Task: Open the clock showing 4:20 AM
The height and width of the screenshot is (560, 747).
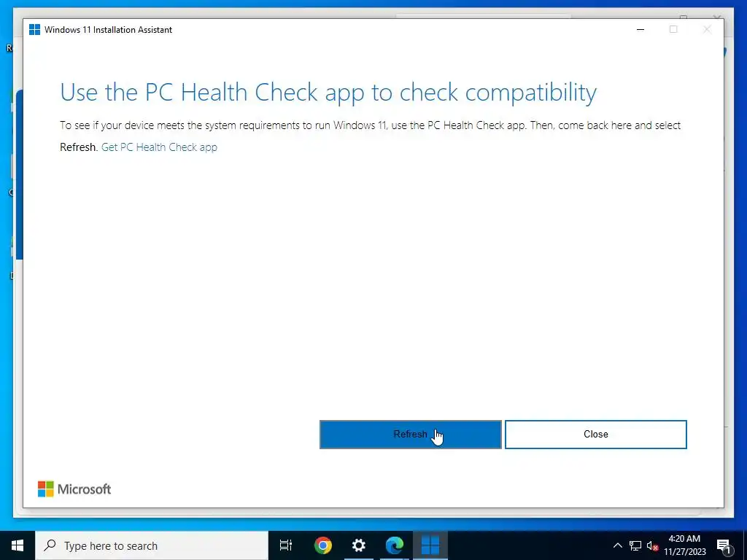Action: pos(684,545)
